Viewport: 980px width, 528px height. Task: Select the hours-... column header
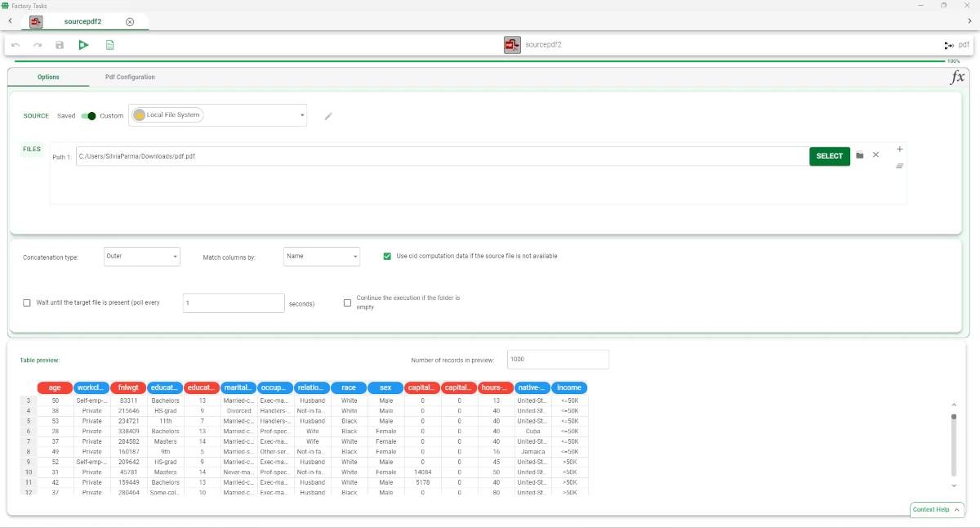496,387
